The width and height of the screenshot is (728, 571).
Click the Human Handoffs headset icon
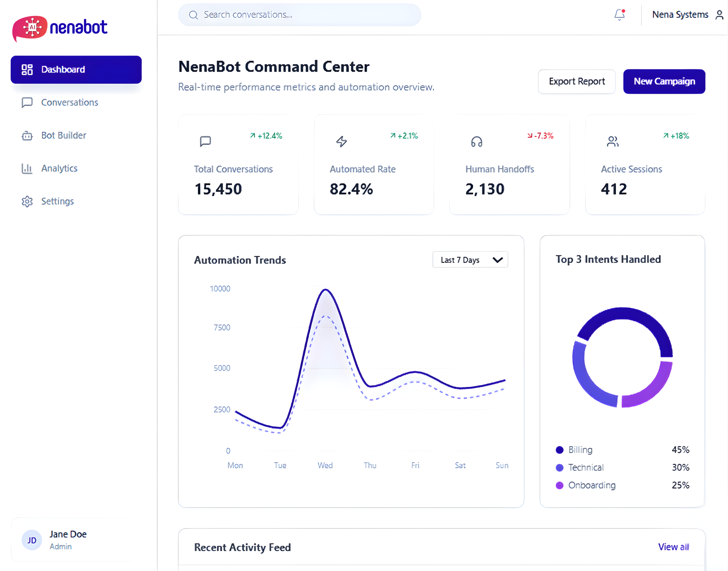coord(477,141)
